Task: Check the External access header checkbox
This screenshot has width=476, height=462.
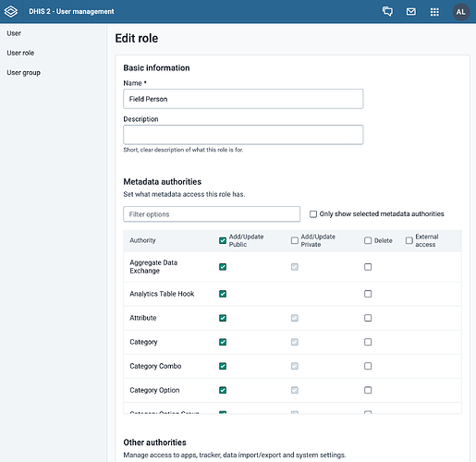Action: [x=409, y=240]
